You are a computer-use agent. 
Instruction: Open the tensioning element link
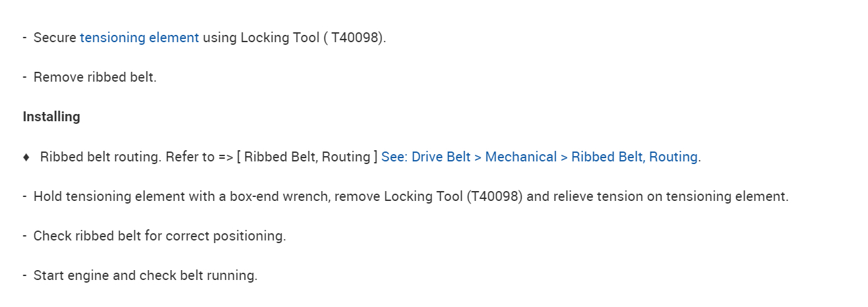pyautogui.click(x=139, y=38)
